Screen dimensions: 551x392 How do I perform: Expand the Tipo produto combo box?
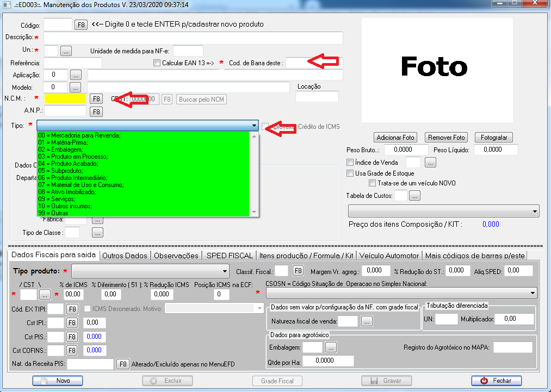225,271
